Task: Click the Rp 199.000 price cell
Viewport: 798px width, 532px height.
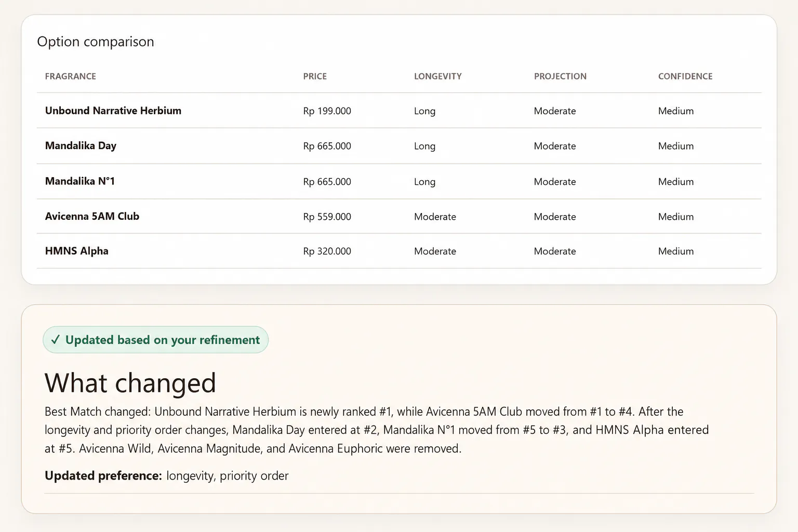Action: 327,111
